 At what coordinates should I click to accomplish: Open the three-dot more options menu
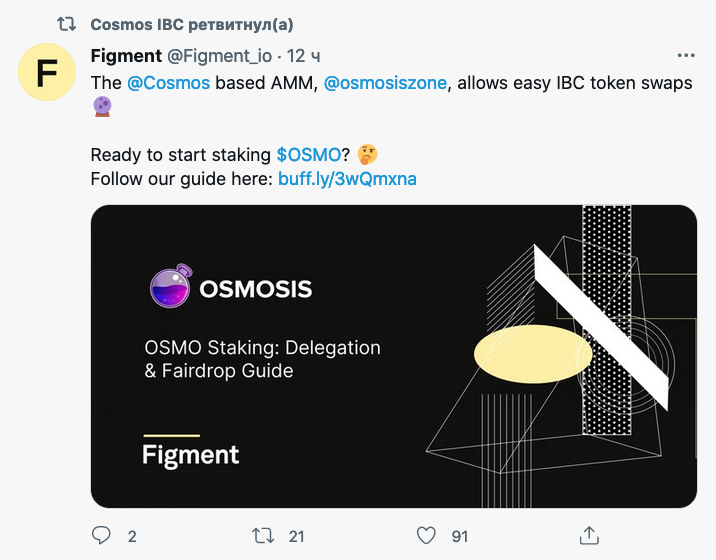coord(686,56)
